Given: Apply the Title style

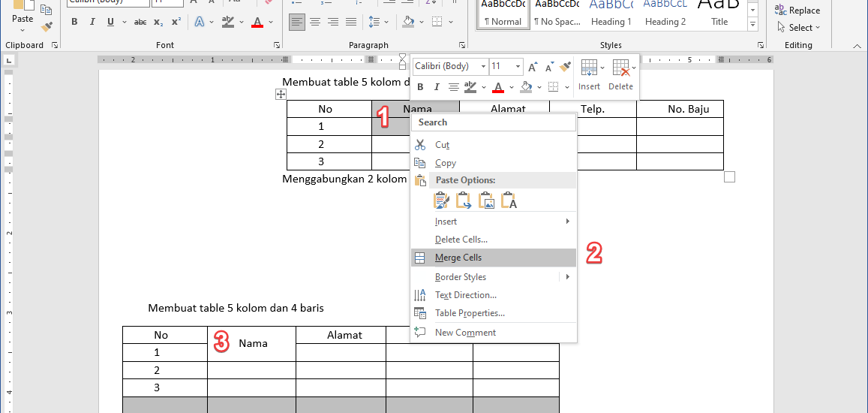Looking at the screenshot, I should pyautogui.click(x=719, y=15).
